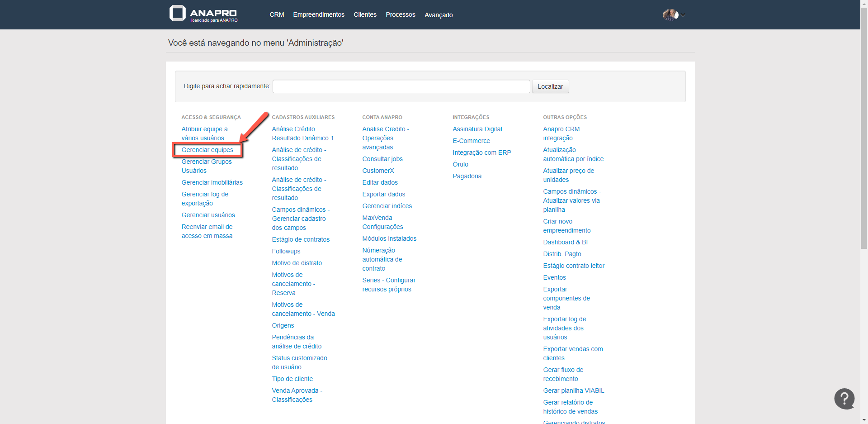Viewport: 868px width, 424px height.
Task: Open Gerenciar usuários link
Action: [x=208, y=215]
